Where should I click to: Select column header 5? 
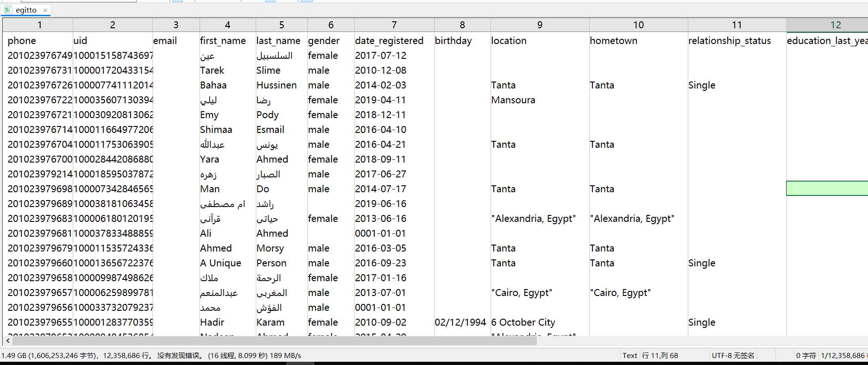tap(282, 25)
